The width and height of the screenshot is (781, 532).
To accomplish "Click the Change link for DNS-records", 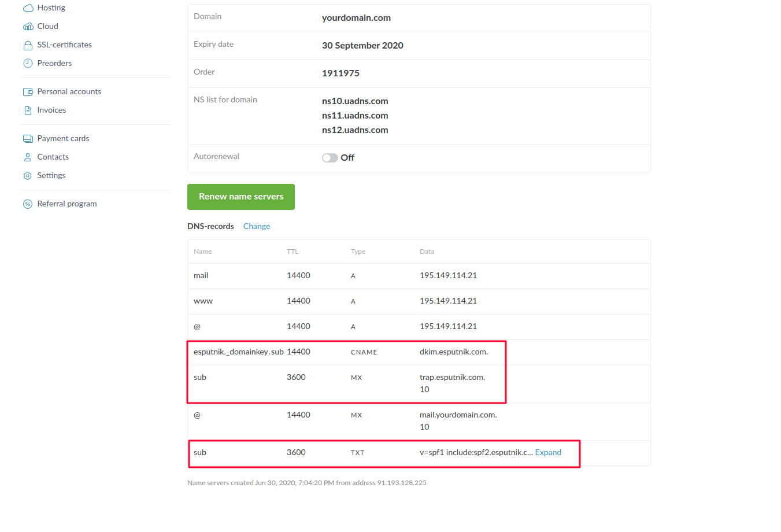I will (x=257, y=227).
